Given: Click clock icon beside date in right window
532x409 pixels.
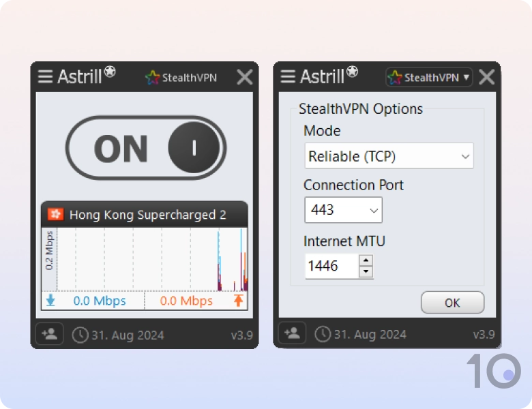Looking at the screenshot, I should [322, 334].
